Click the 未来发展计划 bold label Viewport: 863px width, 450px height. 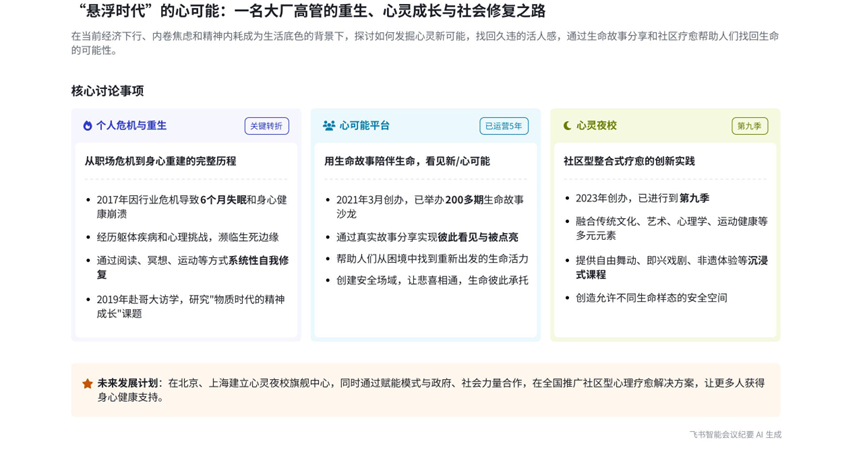click(127, 383)
